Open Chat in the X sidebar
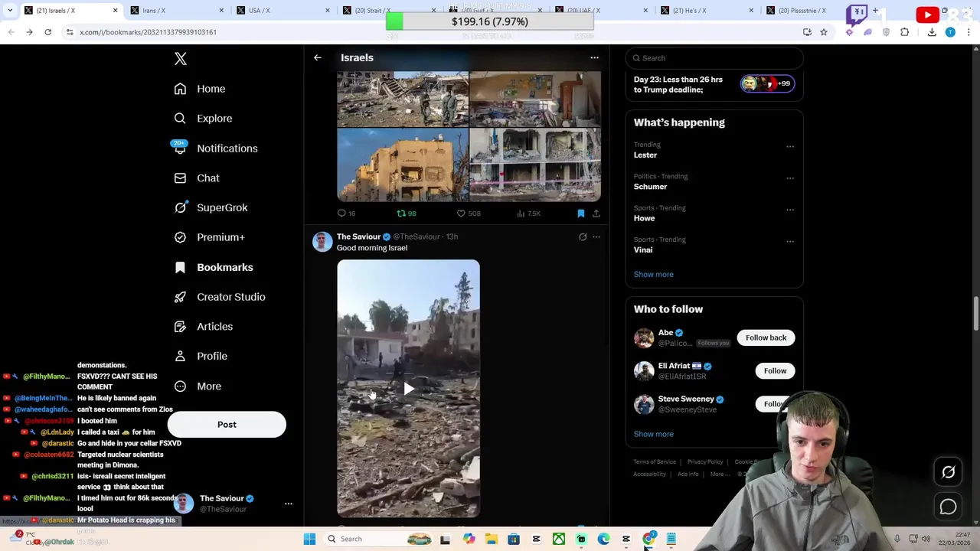This screenshot has height=551, width=980. click(x=197, y=178)
